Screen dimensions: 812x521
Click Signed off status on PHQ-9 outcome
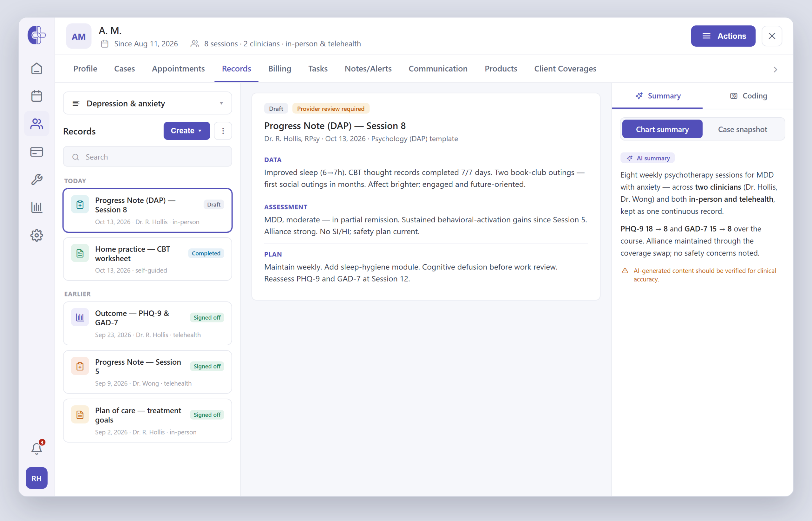[207, 318]
